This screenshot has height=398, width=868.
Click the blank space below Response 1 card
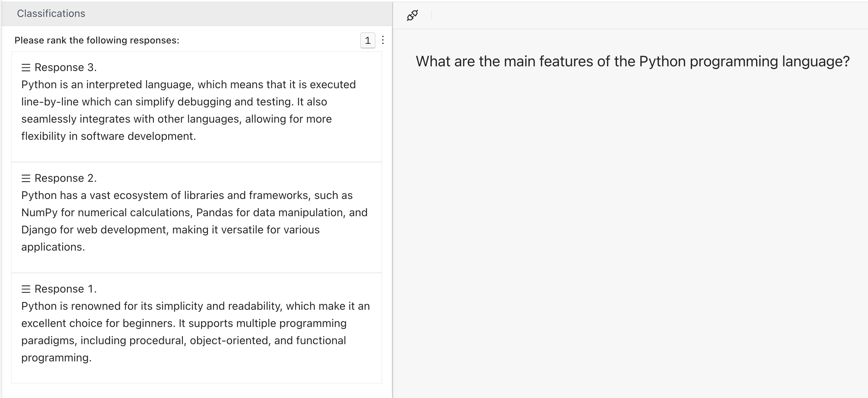point(197,390)
